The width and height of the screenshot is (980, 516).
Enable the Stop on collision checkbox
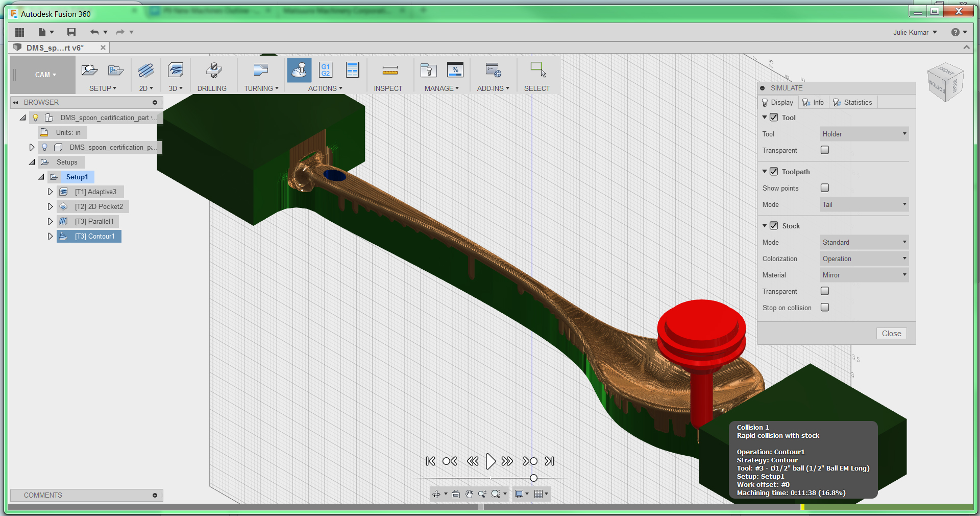[x=825, y=308]
